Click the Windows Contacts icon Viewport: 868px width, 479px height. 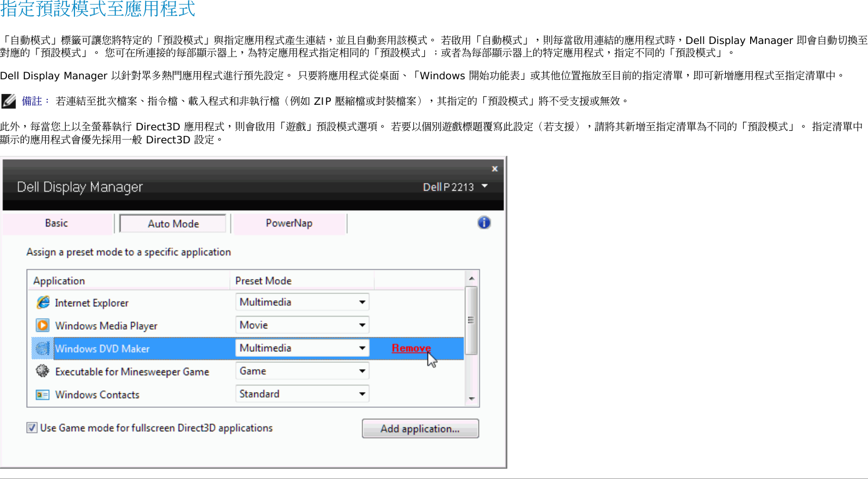(x=42, y=394)
